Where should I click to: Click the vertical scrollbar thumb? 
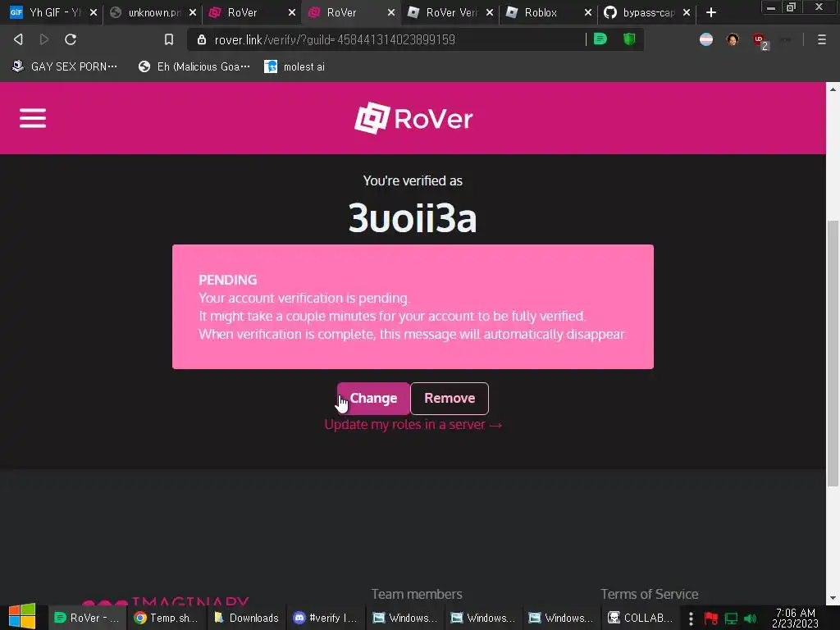click(833, 354)
